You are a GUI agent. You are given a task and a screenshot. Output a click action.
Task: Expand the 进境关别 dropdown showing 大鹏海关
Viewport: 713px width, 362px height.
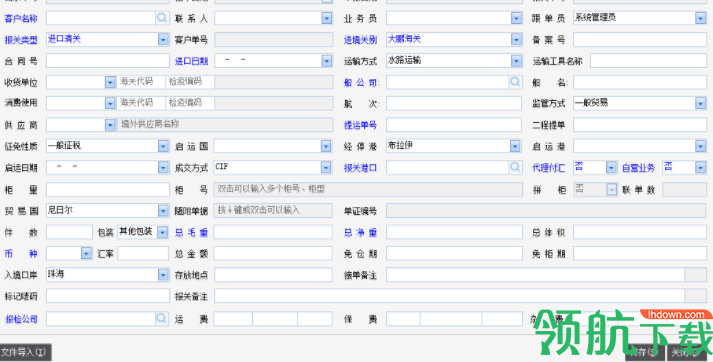516,40
